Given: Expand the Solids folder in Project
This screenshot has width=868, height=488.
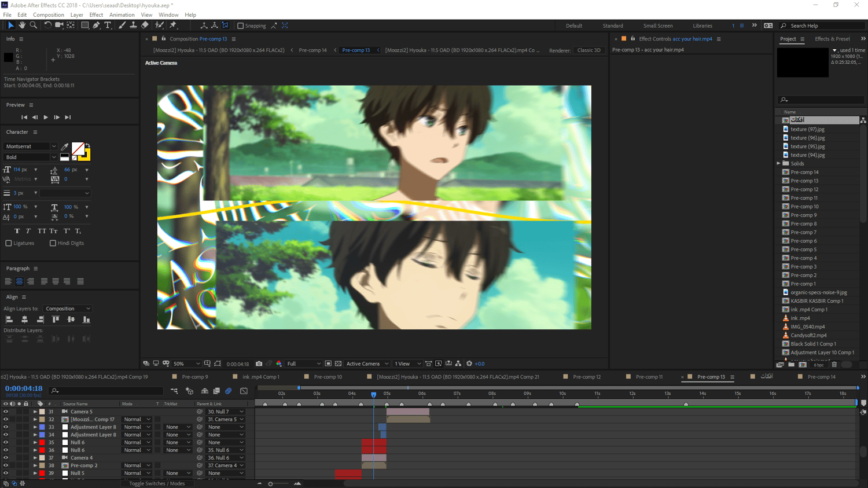Looking at the screenshot, I should [x=779, y=164].
